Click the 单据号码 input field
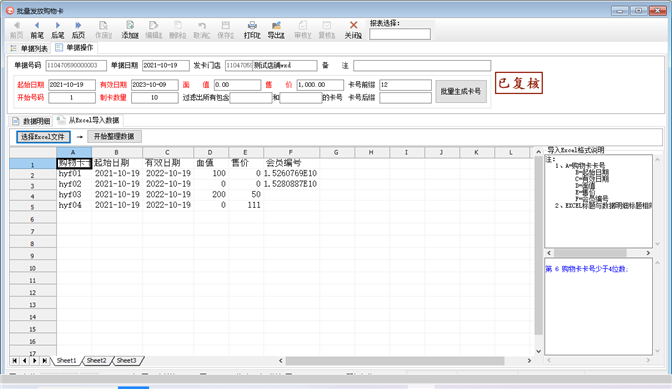 pyautogui.click(x=76, y=66)
